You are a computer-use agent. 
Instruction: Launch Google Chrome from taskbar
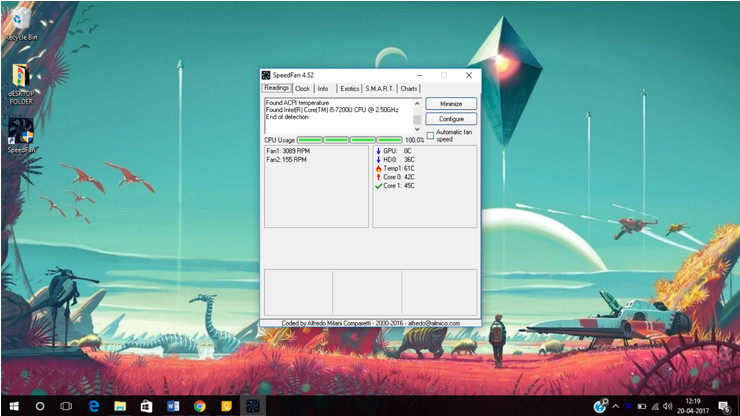pyautogui.click(x=200, y=406)
